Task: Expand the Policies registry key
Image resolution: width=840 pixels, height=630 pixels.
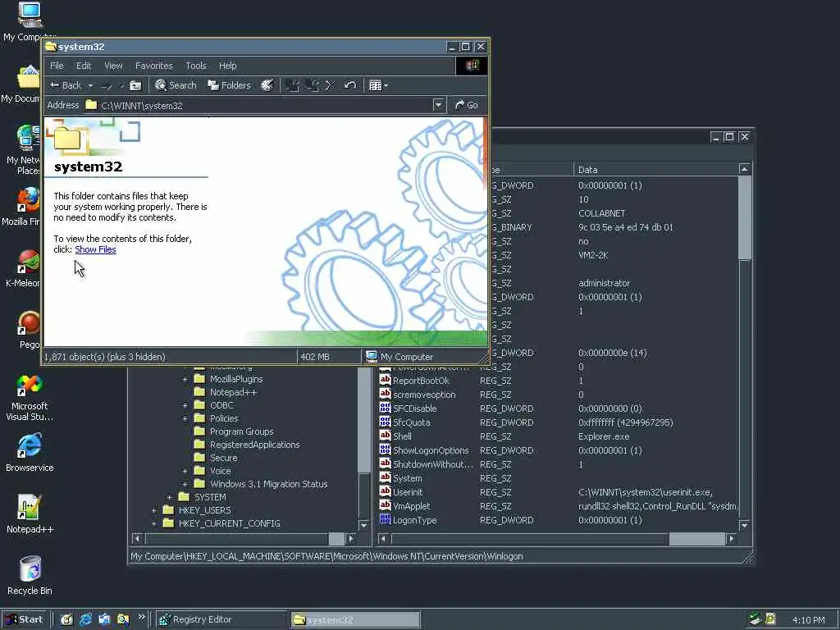Action: (185, 418)
